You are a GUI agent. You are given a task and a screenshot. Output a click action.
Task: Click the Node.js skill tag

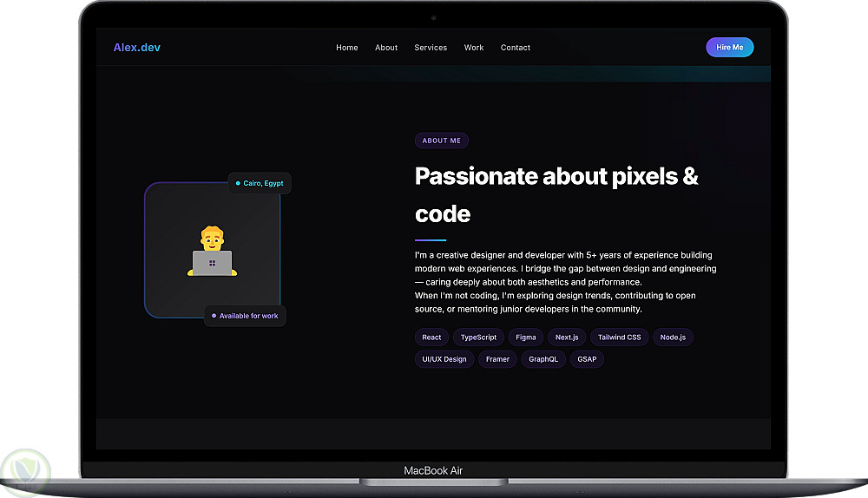(x=674, y=337)
